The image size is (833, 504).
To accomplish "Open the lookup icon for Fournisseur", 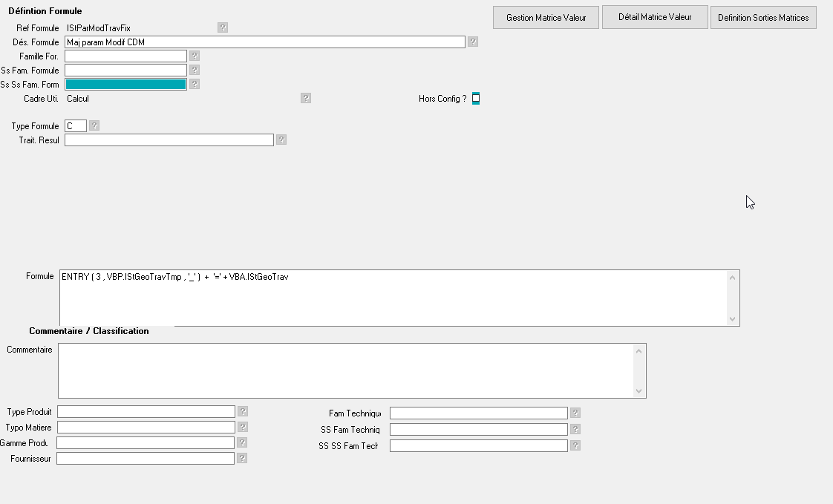I will click(242, 459).
